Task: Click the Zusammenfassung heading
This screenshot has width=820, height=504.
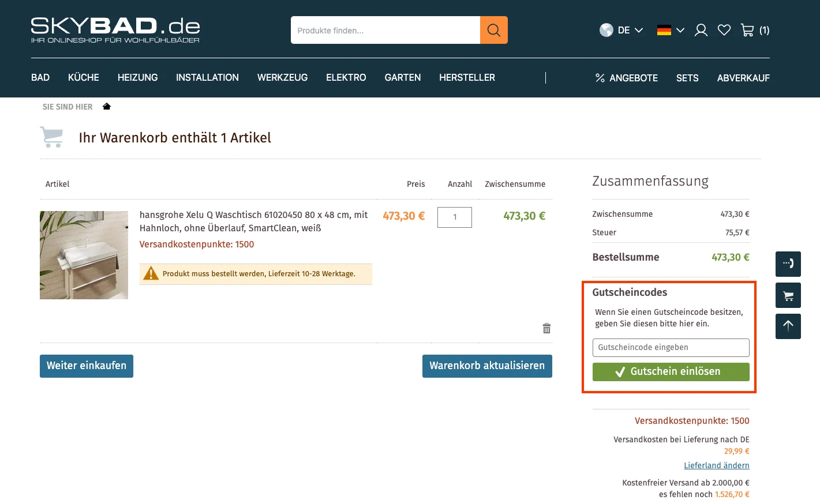Action: pos(650,181)
